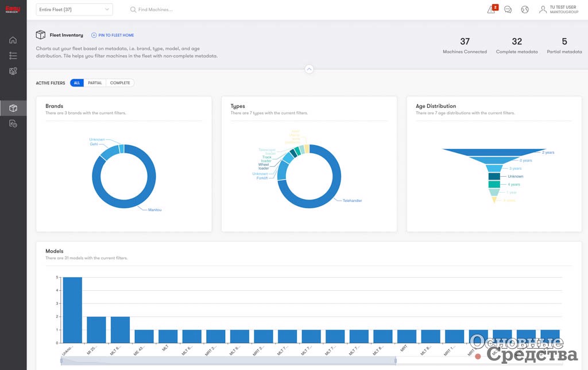Click the plus icon beside Pin to Fleet Home
Viewport: 588px width, 370px height.
[94, 35]
